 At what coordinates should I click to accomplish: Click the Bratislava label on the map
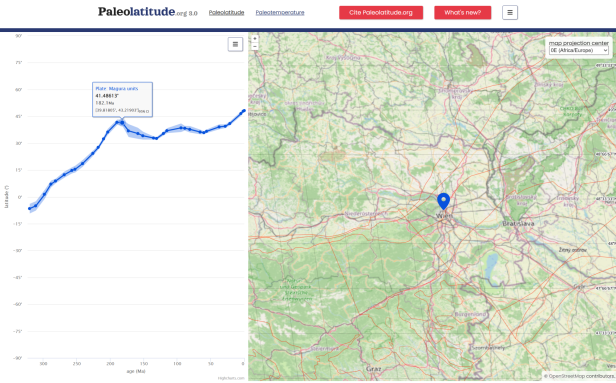point(518,224)
